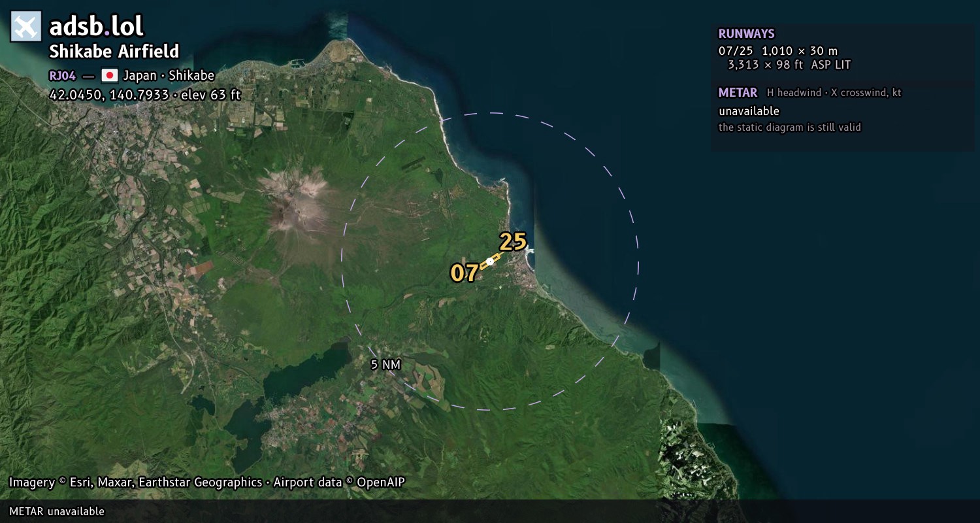Viewport: 980px width, 523px height.
Task: Click the RUNWAYS panel heading
Action: [x=747, y=34]
